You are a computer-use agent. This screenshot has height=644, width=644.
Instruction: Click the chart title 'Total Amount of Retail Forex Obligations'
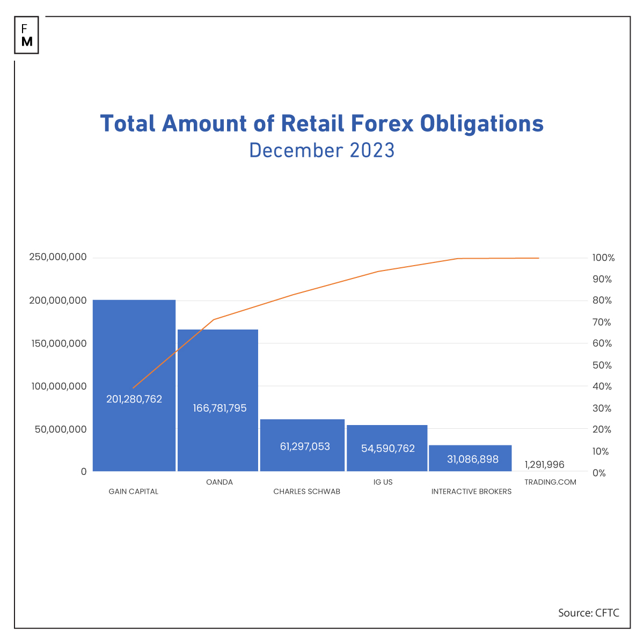coord(322,123)
